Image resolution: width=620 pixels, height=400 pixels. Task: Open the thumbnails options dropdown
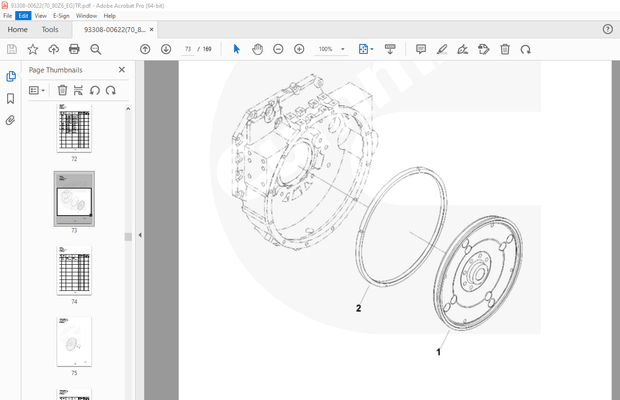click(x=37, y=91)
